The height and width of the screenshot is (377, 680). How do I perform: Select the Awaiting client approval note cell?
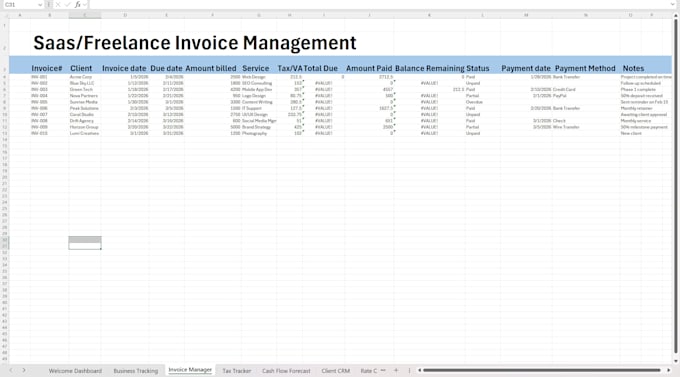click(644, 115)
